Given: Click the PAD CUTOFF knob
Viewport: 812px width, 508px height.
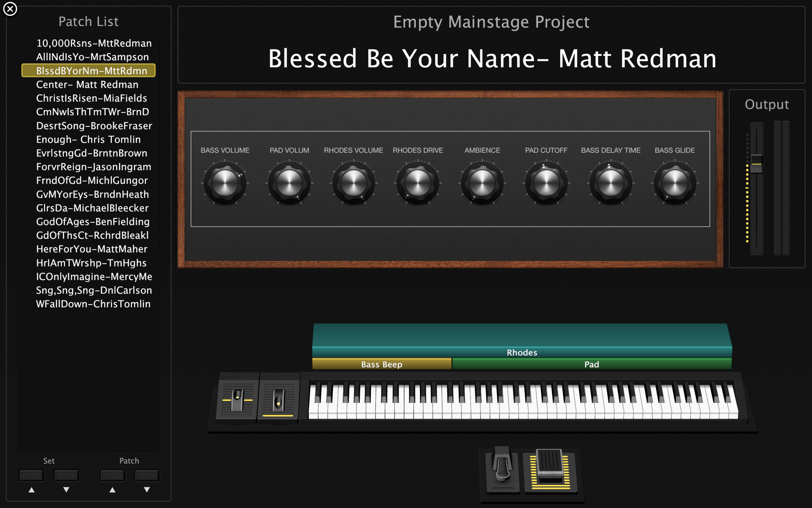Looking at the screenshot, I should [547, 182].
